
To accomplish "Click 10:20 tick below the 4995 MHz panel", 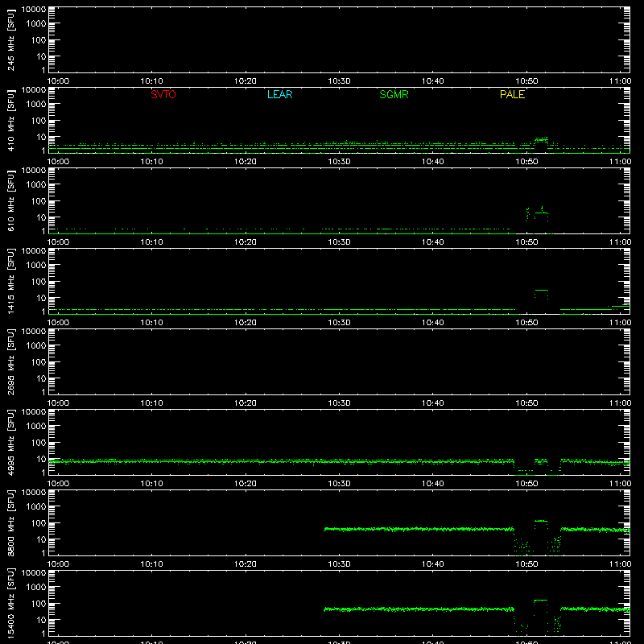I will (x=246, y=484).
